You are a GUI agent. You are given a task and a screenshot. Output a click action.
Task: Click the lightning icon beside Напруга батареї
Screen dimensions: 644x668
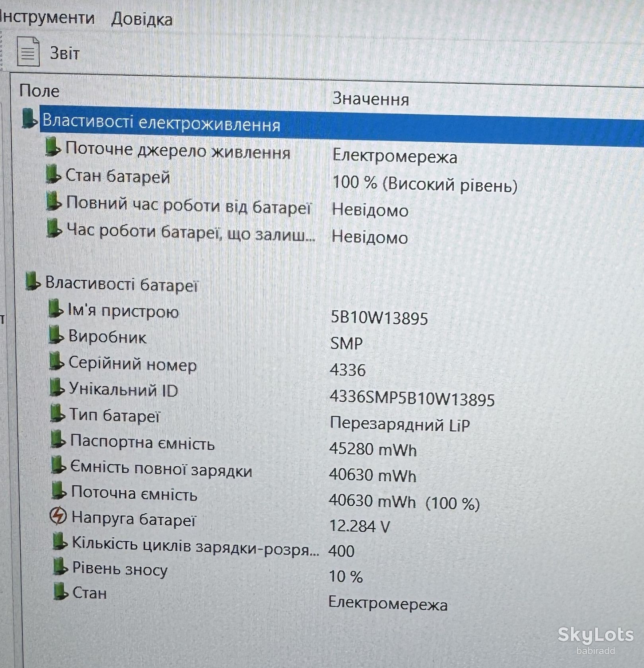(58, 516)
